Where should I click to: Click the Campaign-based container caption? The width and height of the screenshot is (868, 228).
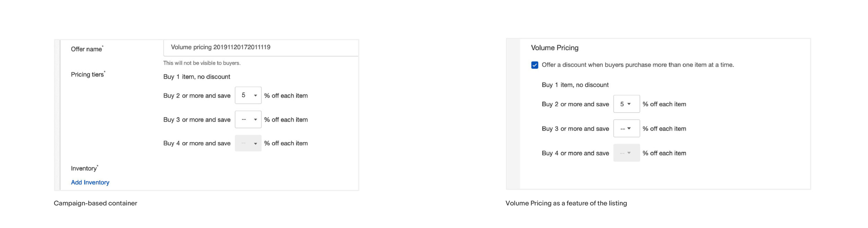tap(95, 203)
